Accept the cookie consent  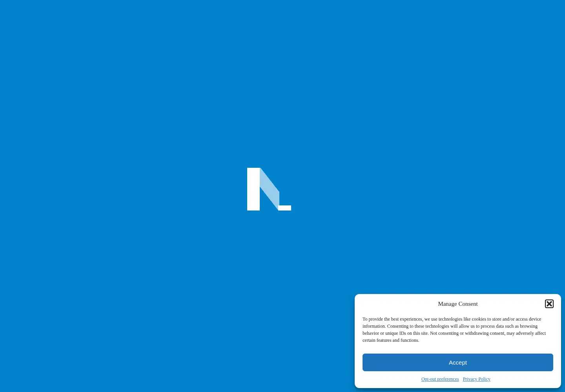point(458,362)
